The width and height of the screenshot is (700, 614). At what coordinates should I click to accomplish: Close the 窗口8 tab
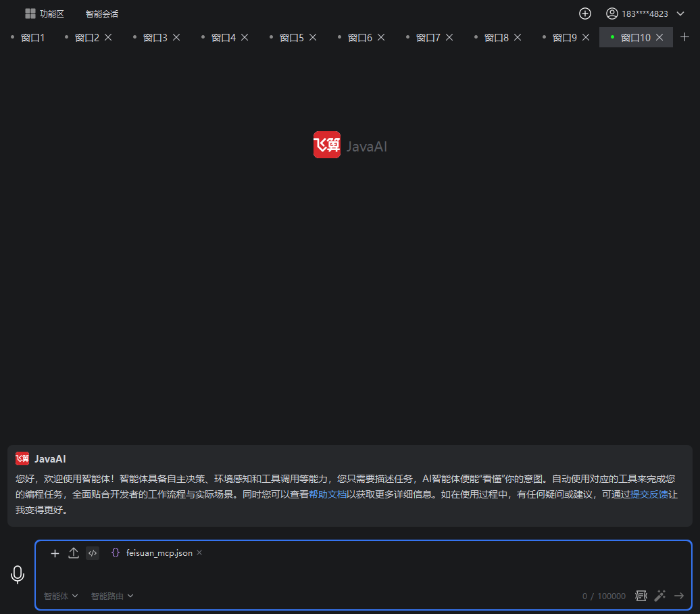[518, 38]
